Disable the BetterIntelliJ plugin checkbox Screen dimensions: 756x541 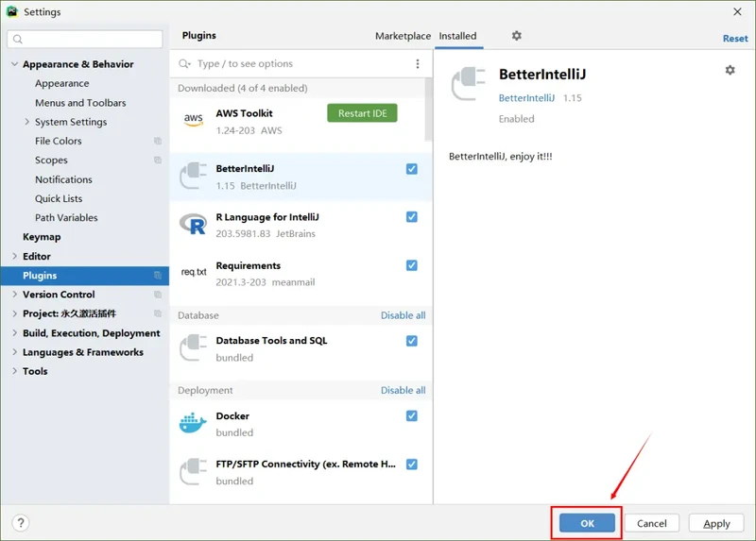[x=412, y=169]
